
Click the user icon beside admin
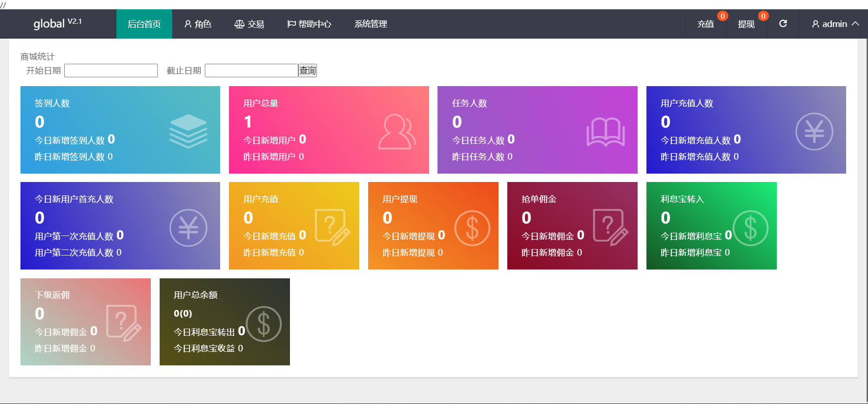click(x=815, y=24)
